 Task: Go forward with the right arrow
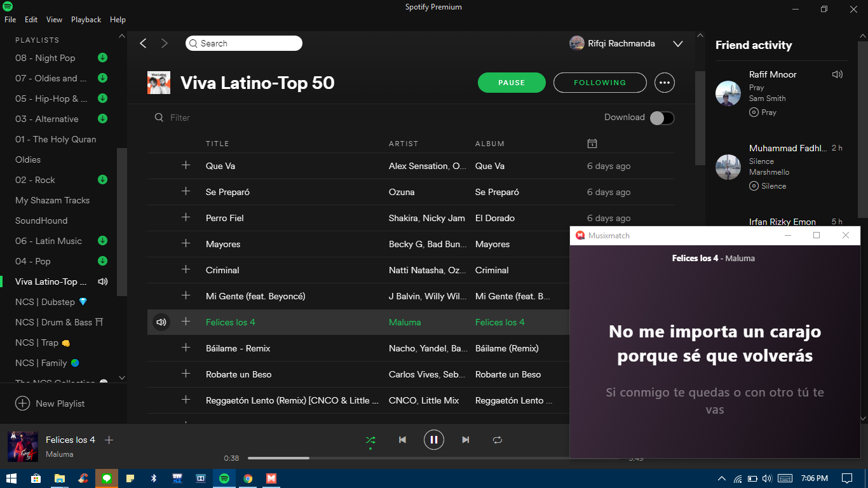(x=165, y=43)
